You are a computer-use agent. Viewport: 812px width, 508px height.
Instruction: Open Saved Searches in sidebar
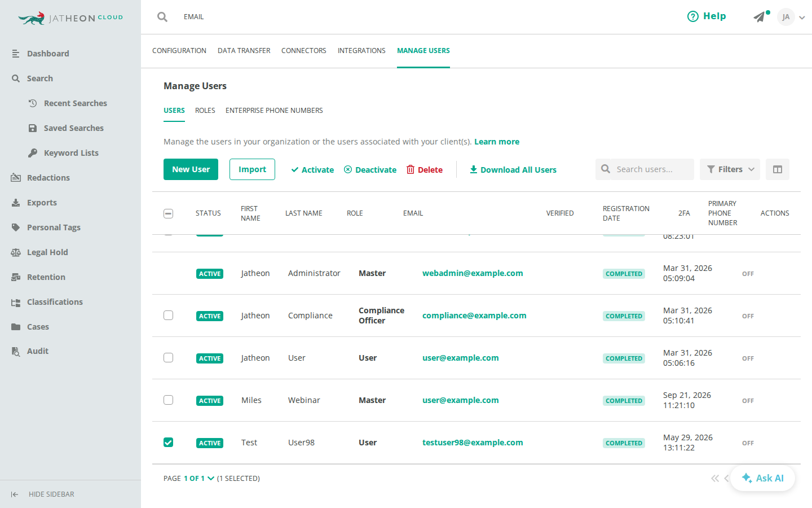tap(74, 128)
